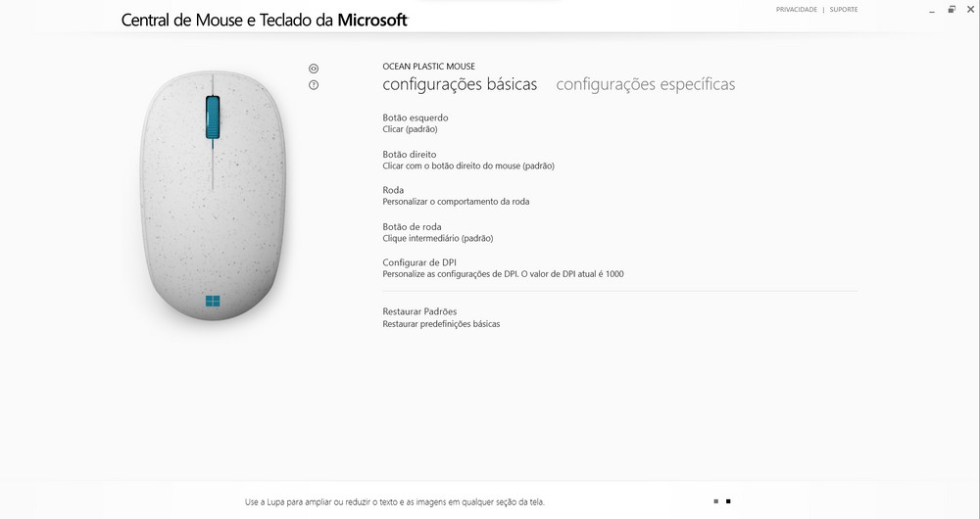
Task: Click the eye-shaped view icon beside the mouse
Action: click(x=314, y=69)
